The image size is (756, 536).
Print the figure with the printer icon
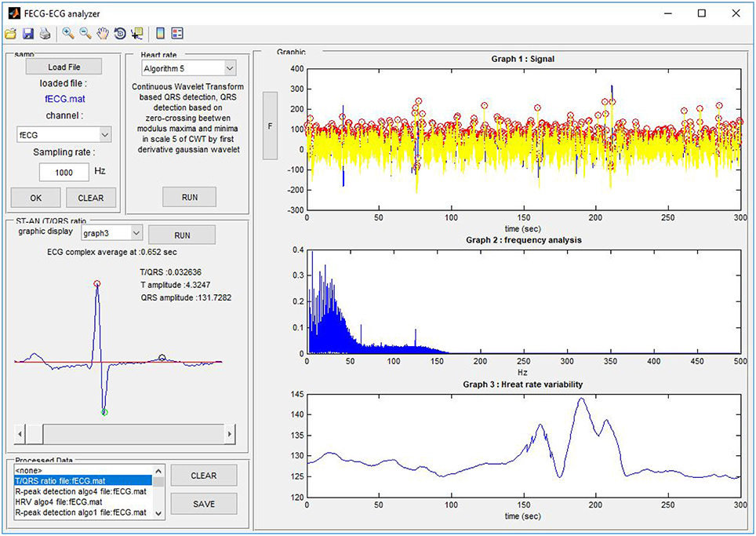(45, 33)
